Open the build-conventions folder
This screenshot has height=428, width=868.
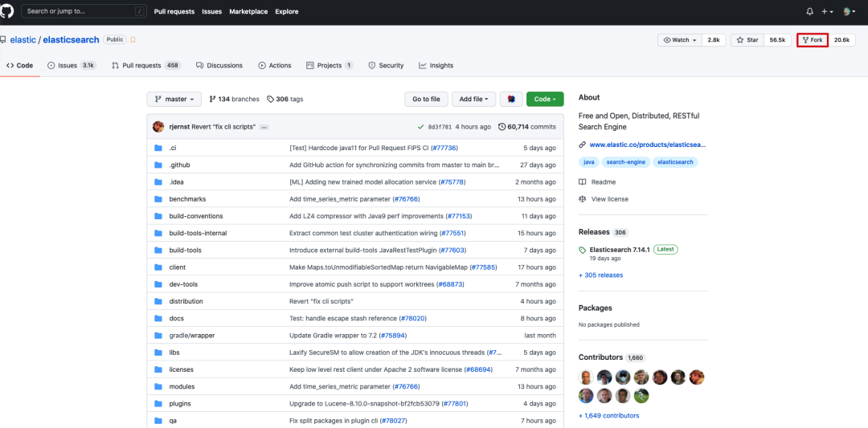[x=196, y=216]
